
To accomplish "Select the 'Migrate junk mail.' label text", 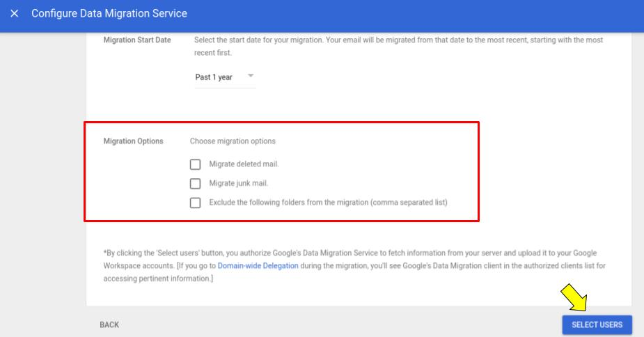I will point(239,183).
